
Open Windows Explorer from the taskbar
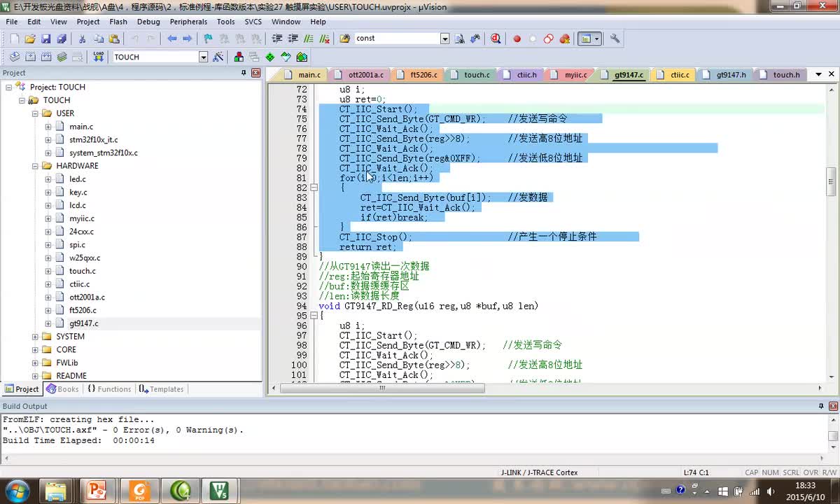tap(56, 490)
